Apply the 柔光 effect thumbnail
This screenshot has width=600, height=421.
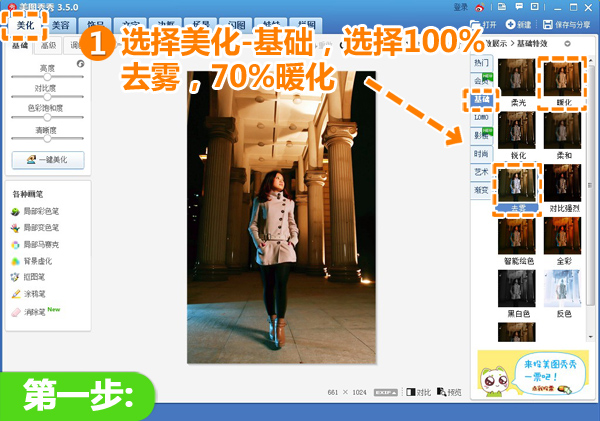click(517, 77)
